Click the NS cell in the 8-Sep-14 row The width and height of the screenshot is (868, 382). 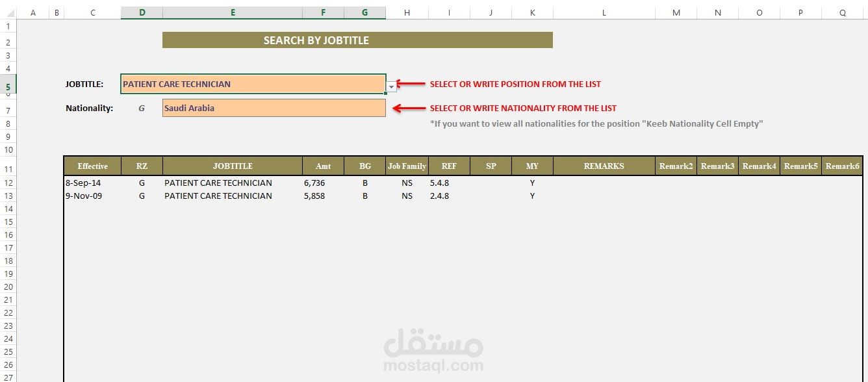pyautogui.click(x=407, y=183)
